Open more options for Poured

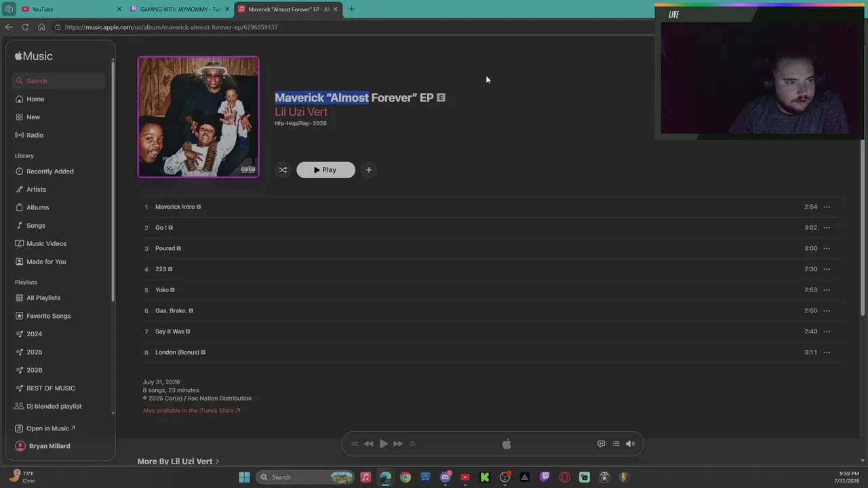pyautogui.click(x=827, y=248)
